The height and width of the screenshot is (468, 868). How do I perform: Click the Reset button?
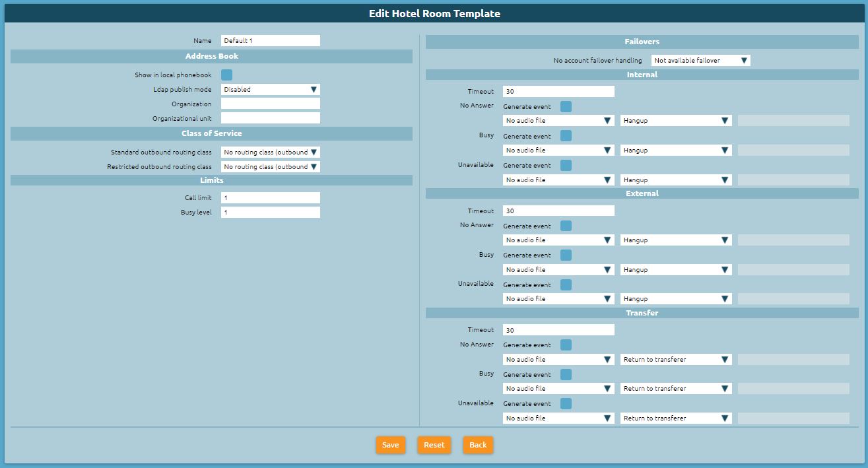coord(434,445)
